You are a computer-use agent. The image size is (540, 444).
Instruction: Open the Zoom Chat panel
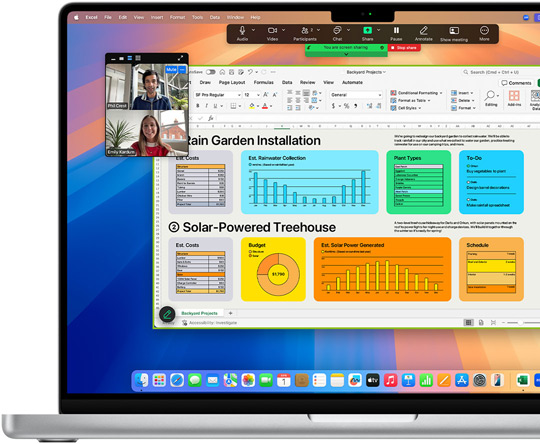coord(337,33)
